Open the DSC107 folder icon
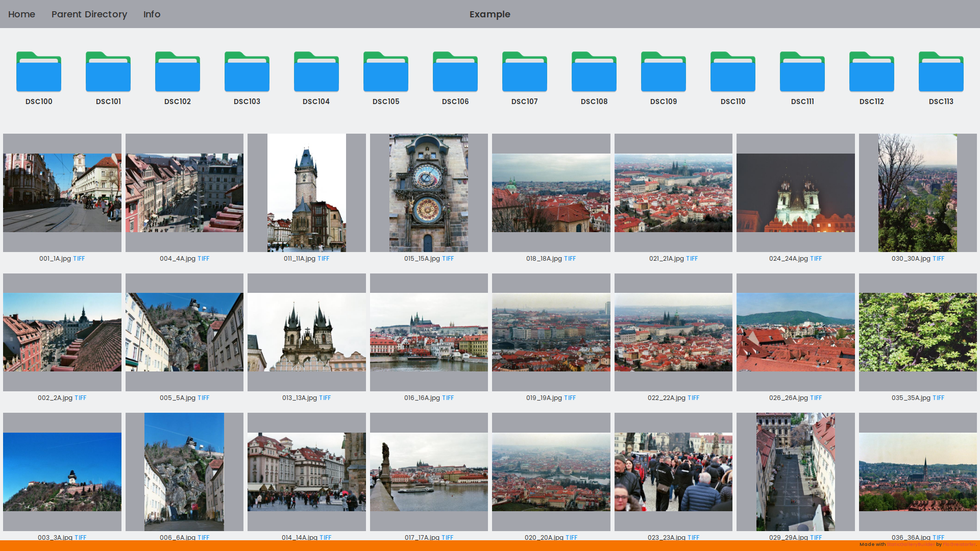Screen dimensions: 980x551 click(525, 72)
